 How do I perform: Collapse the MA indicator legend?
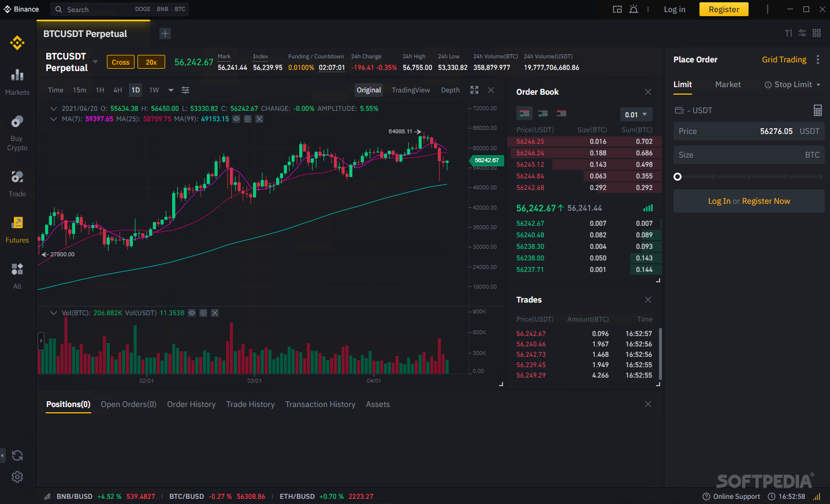click(54, 119)
